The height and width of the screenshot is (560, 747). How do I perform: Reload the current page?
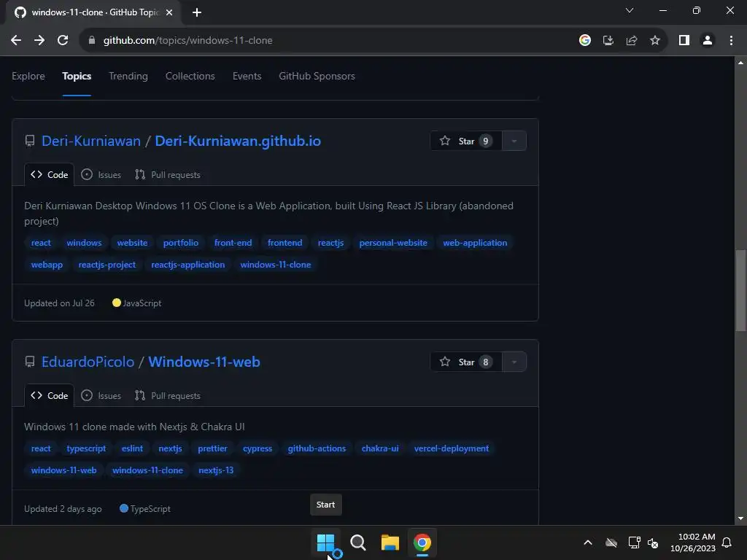[63, 41]
